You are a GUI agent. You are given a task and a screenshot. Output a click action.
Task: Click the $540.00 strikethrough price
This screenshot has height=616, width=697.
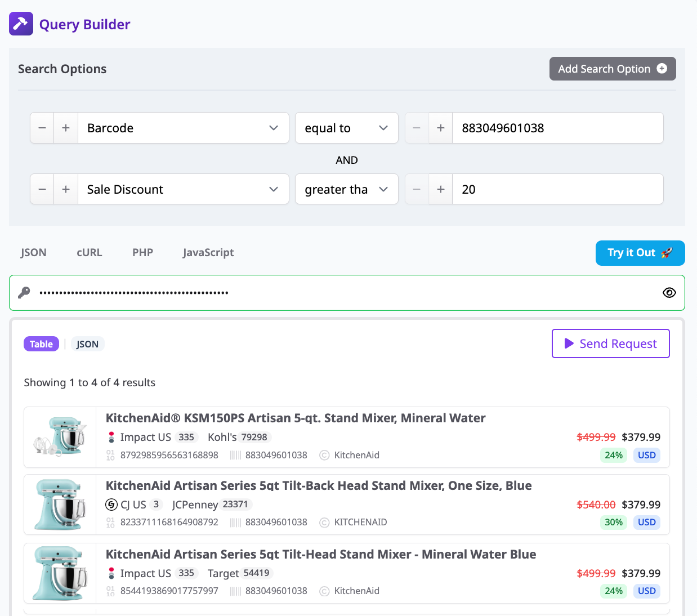point(596,505)
